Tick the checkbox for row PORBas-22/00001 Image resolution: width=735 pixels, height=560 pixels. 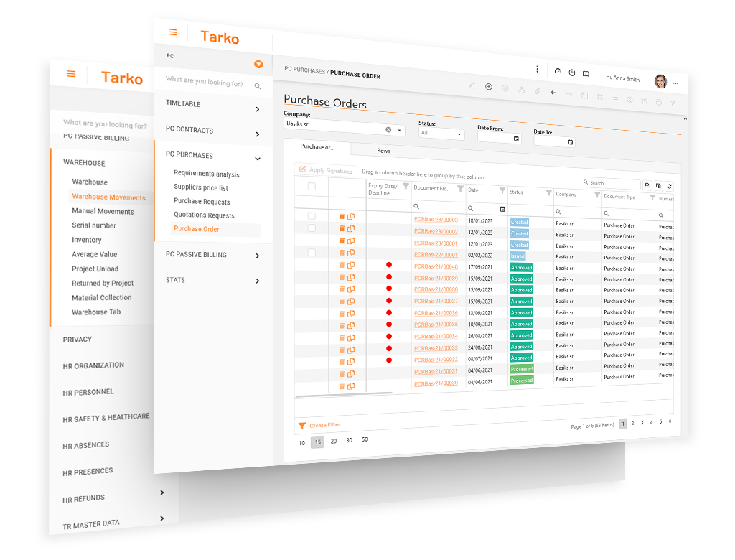coord(312,252)
